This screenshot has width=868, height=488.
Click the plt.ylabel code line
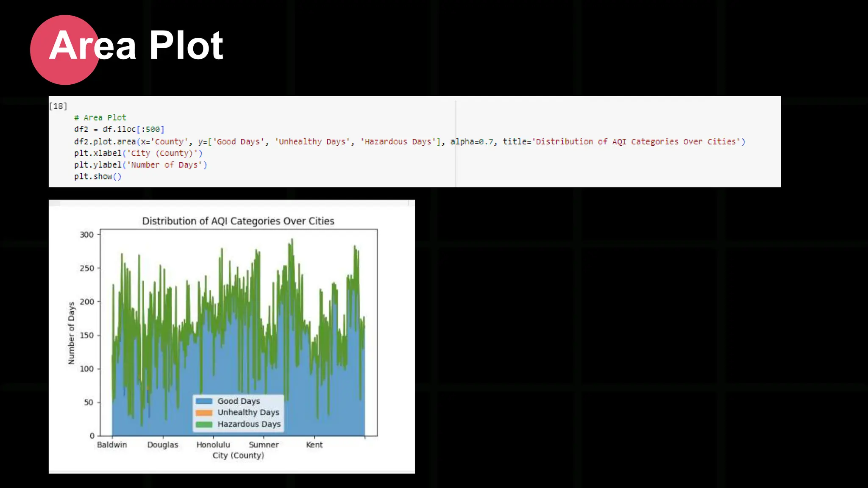(140, 165)
